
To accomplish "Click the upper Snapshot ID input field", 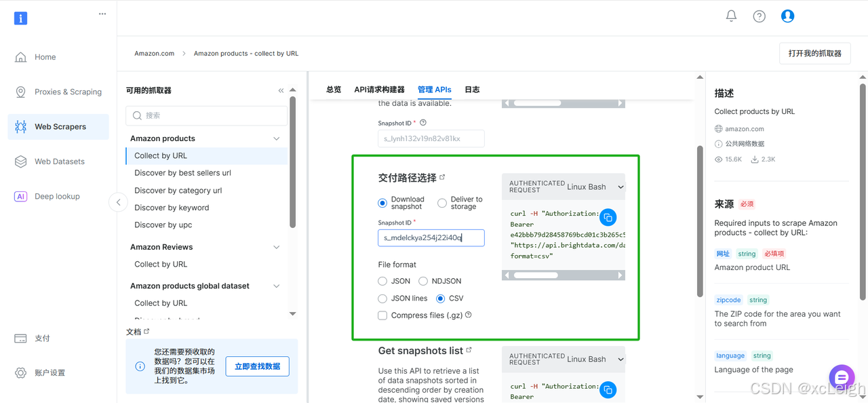I will 431,138.
